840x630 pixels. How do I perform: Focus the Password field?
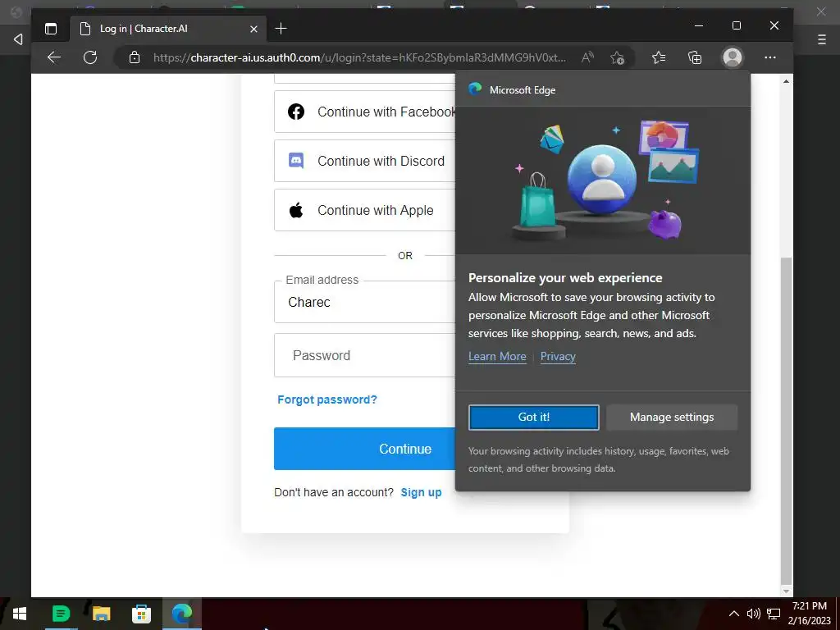point(365,355)
